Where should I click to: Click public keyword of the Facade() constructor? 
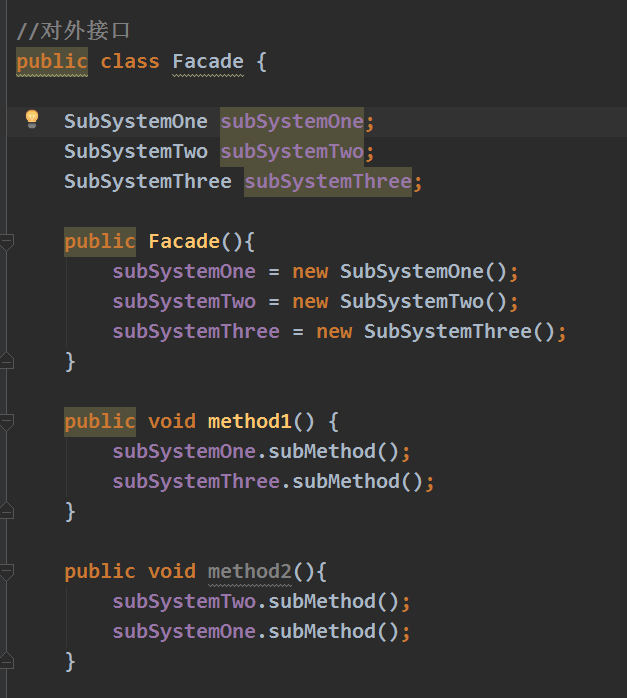click(100, 242)
